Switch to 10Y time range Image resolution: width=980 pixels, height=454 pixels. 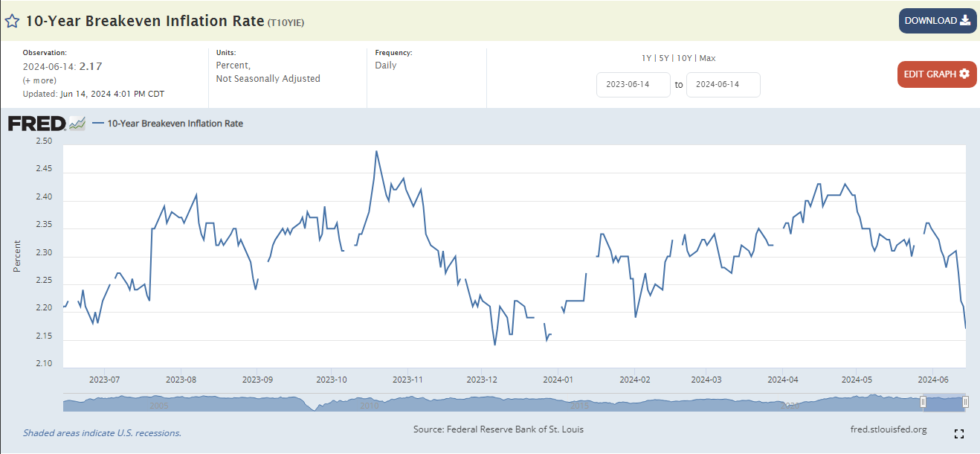684,58
